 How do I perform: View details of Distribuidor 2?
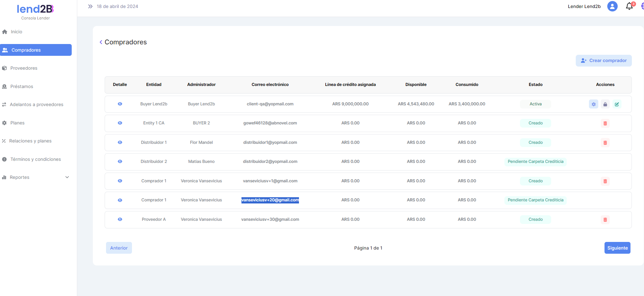tap(120, 162)
